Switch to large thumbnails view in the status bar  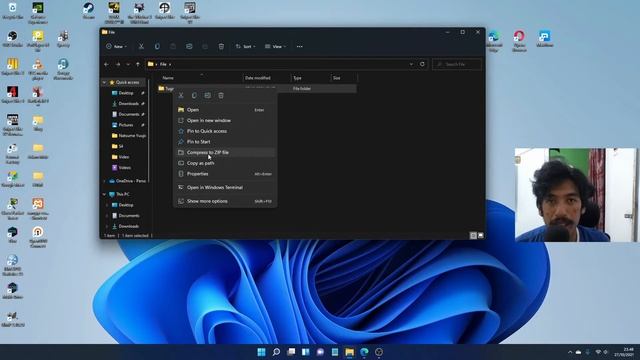point(480,236)
